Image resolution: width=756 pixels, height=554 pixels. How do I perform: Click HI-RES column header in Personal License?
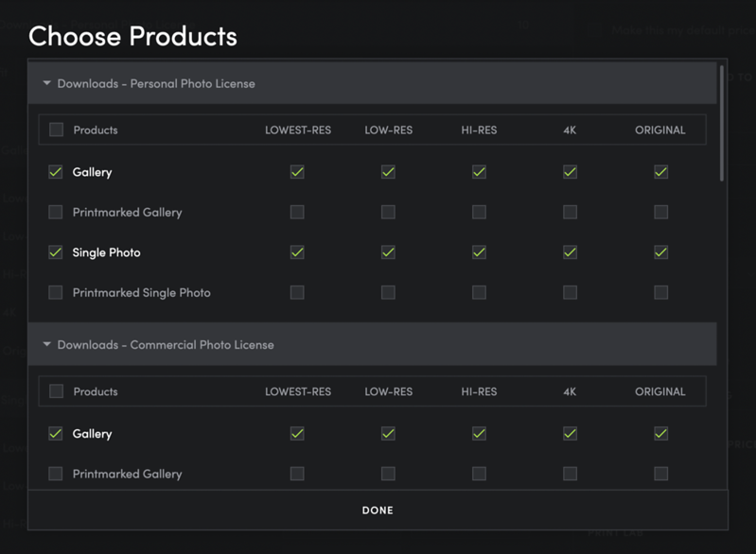[479, 130]
